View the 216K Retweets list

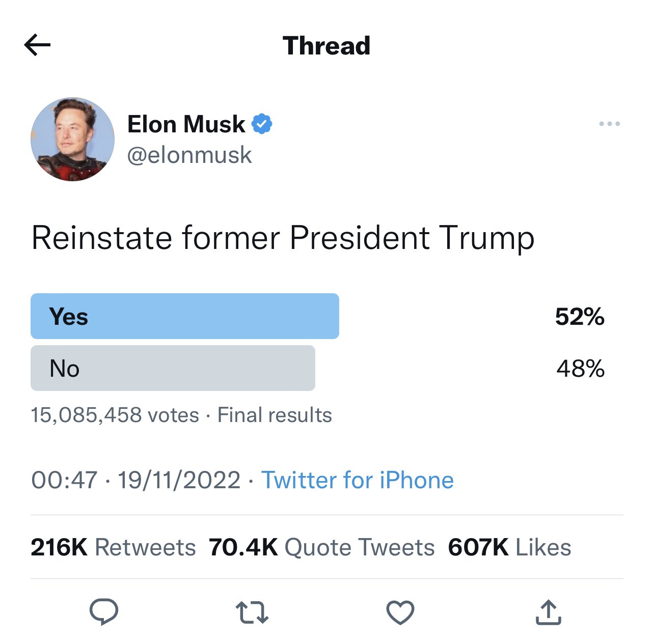[x=113, y=547]
